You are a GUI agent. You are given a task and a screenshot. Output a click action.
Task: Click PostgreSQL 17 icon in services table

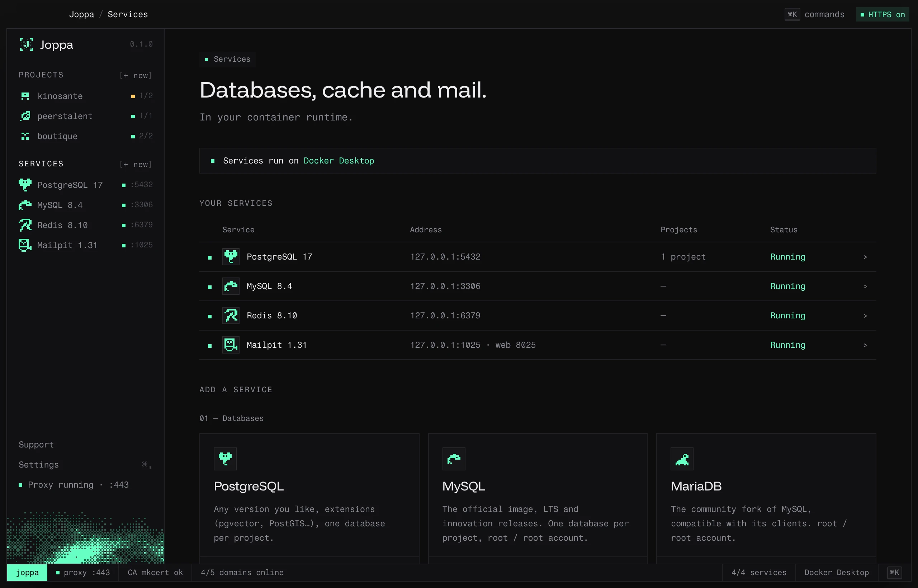[231, 257]
